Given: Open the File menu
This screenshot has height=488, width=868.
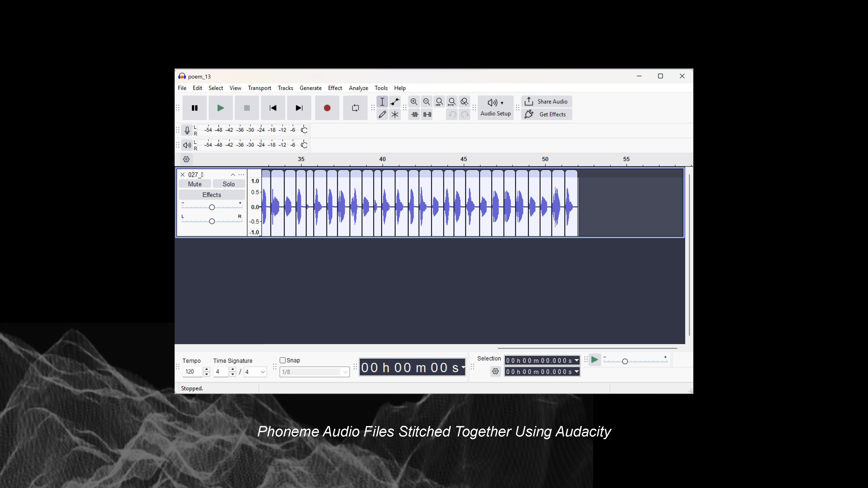Looking at the screenshot, I should click(x=182, y=88).
